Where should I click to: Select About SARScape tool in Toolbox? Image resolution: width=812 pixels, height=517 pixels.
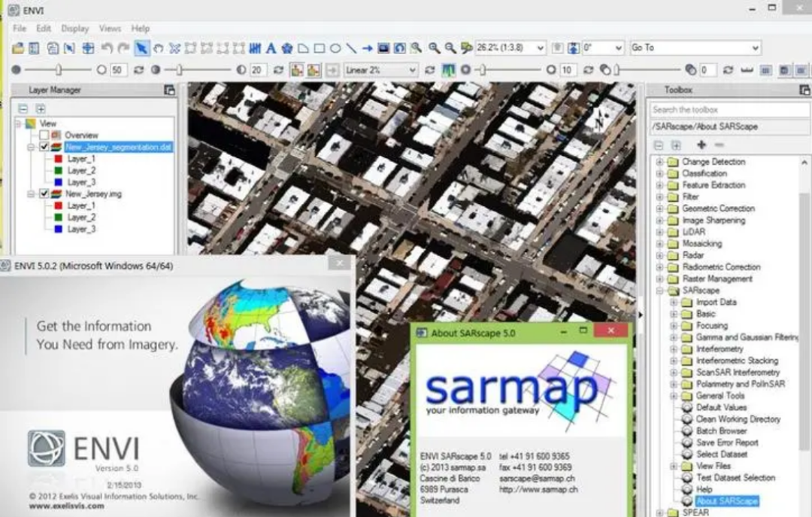[x=727, y=501]
